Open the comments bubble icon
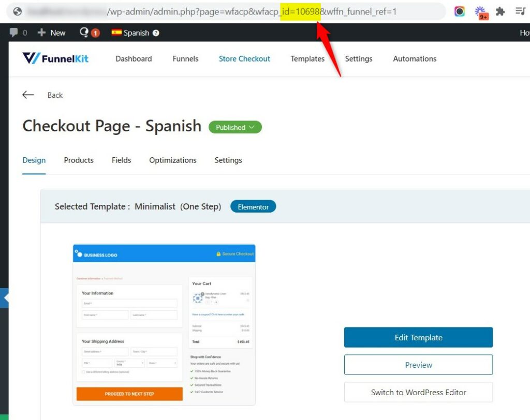This screenshot has height=420, width=530. [13, 33]
